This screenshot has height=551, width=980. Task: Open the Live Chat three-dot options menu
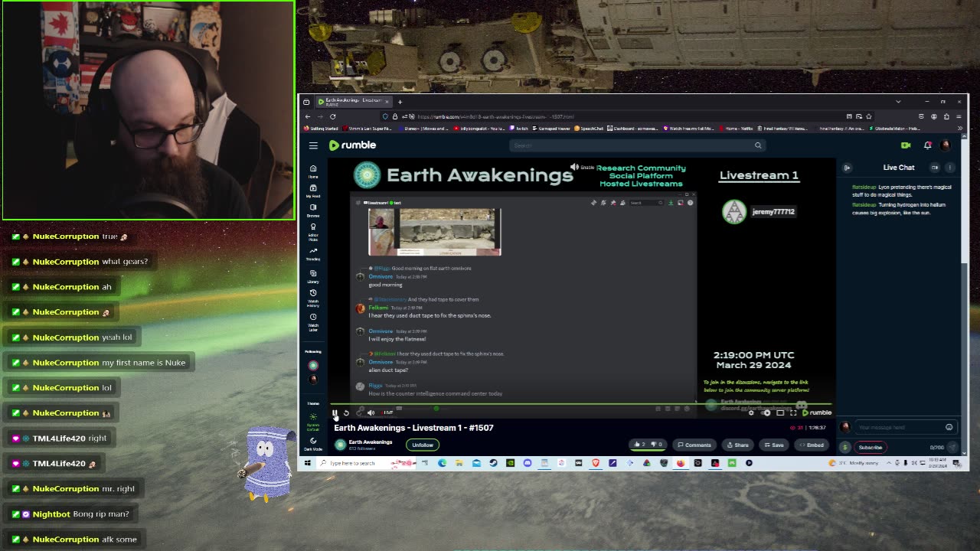pyautogui.click(x=950, y=168)
